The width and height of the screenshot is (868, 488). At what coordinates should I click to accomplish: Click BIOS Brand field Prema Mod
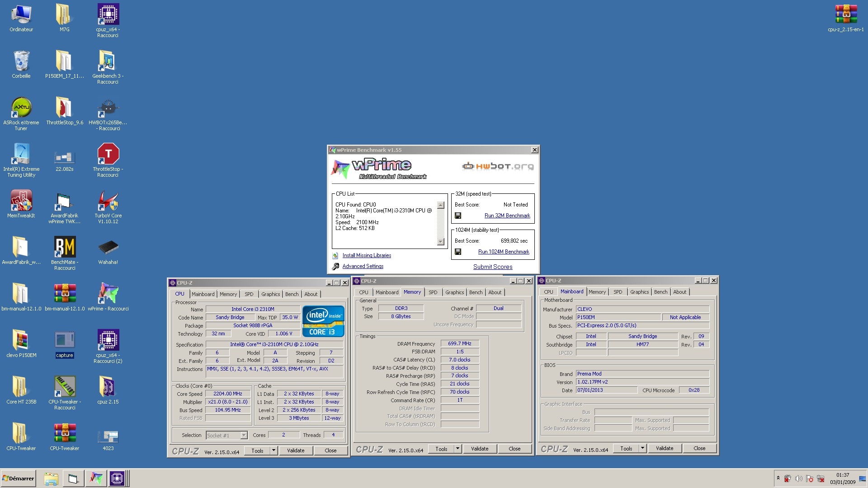(642, 374)
